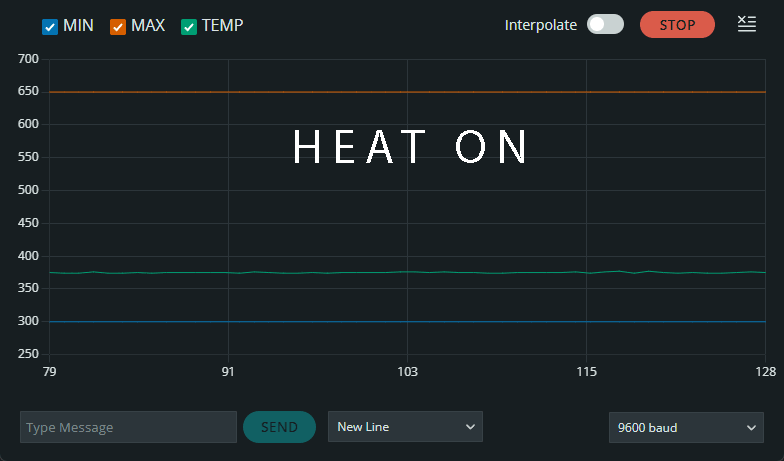Click the orange MAX line on chart
This screenshot has height=461, width=784.
pyautogui.click(x=408, y=92)
